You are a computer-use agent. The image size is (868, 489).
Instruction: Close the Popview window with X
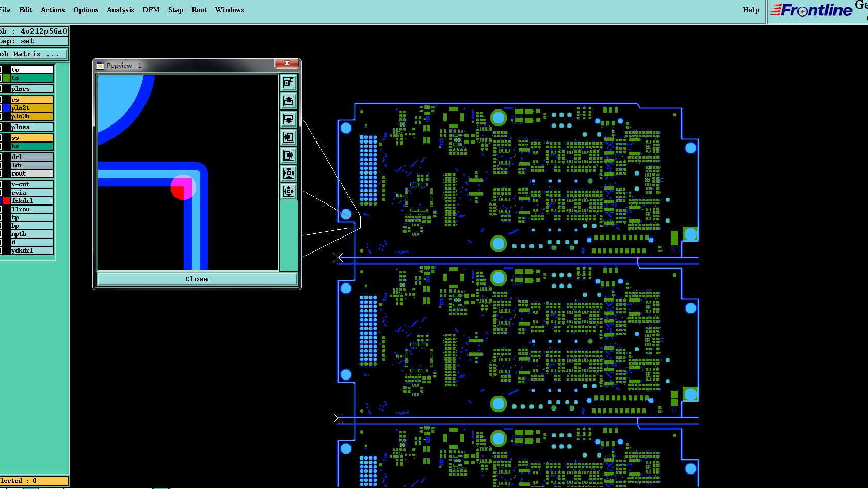coord(286,63)
